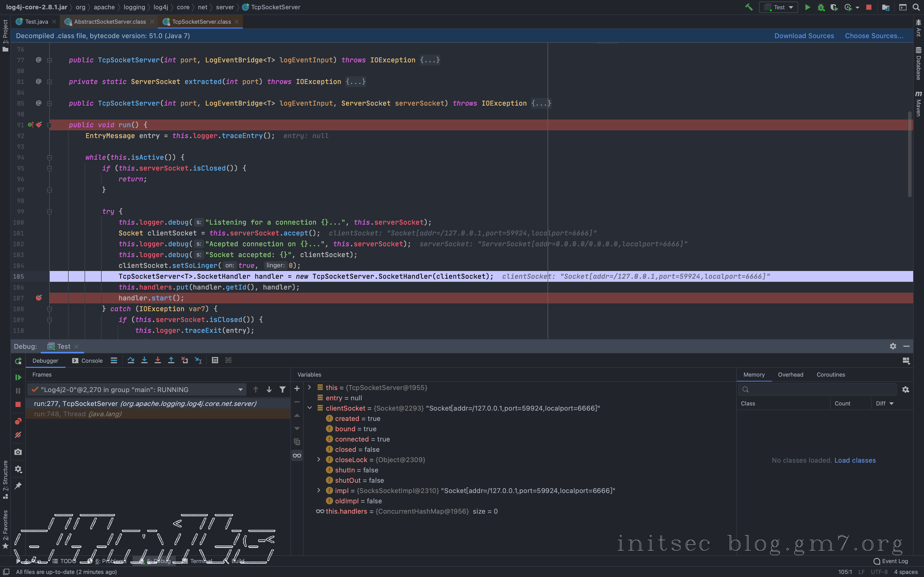This screenshot has width=924, height=577.
Task: Open the Console tab in debugger
Action: click(87, 361)
